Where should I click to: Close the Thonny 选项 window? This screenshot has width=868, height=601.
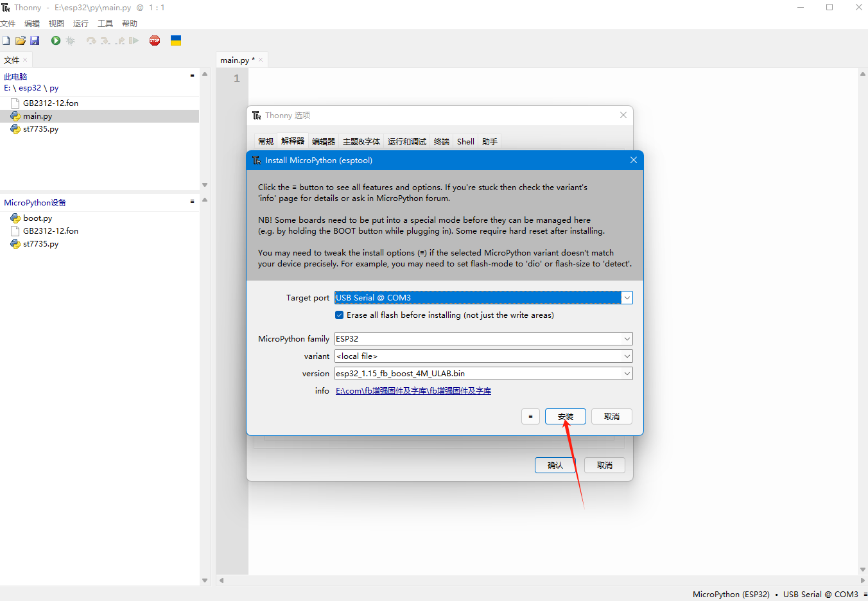tap(623, 115)
